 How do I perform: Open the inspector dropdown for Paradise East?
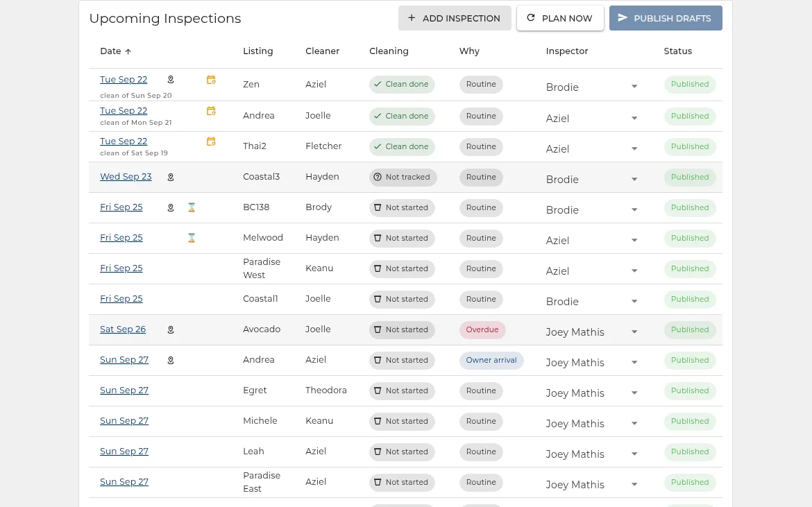(634, 484)
